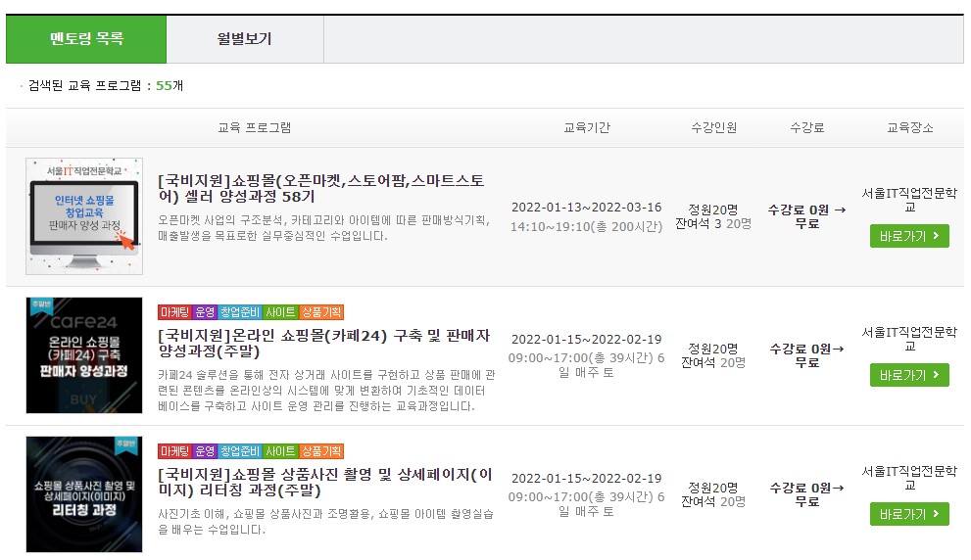Screen dimensions: 971x560
Task: Click 바로가기 button for 상품사진 촬영 리터칭 course
Action: (x=909, y=514)
